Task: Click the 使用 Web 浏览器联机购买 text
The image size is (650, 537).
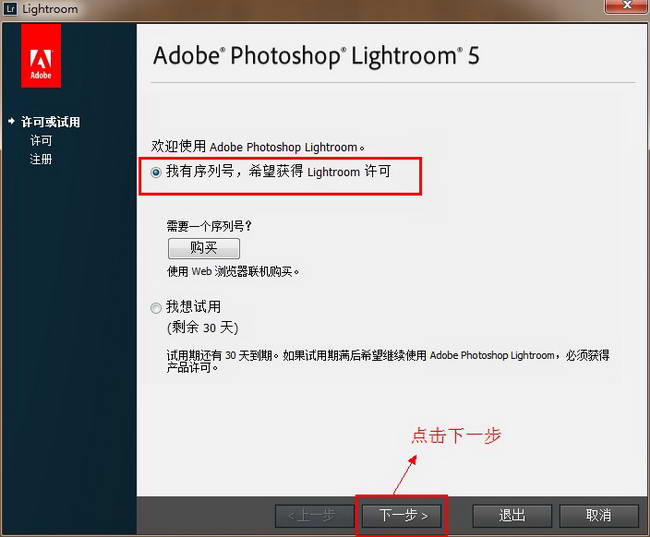Action: [x=233, y=272]
